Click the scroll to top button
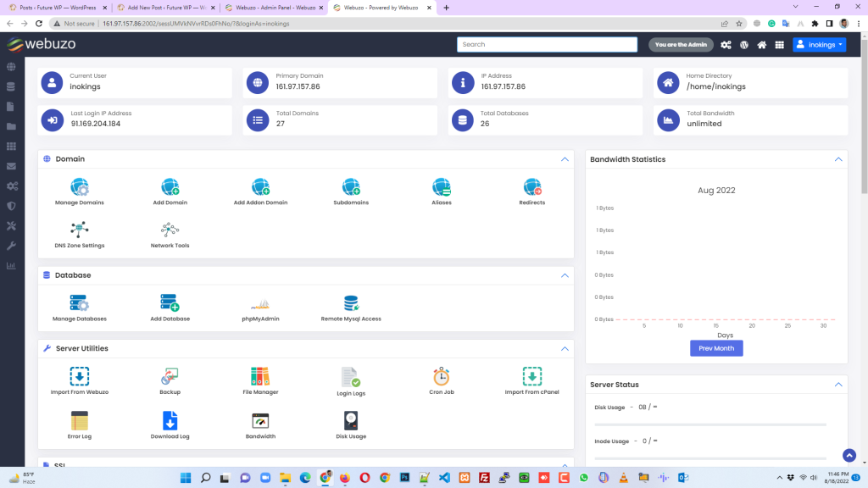 click(x=849, y=455)
